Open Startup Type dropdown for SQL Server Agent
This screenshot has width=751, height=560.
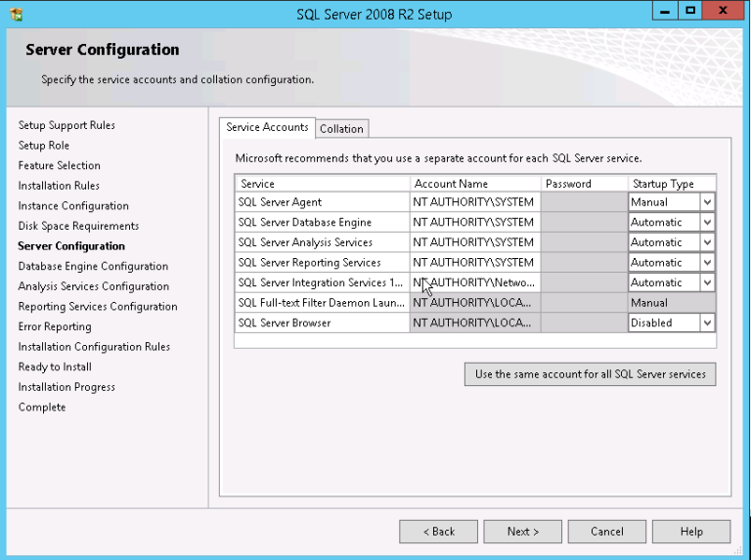pos(707,202)
